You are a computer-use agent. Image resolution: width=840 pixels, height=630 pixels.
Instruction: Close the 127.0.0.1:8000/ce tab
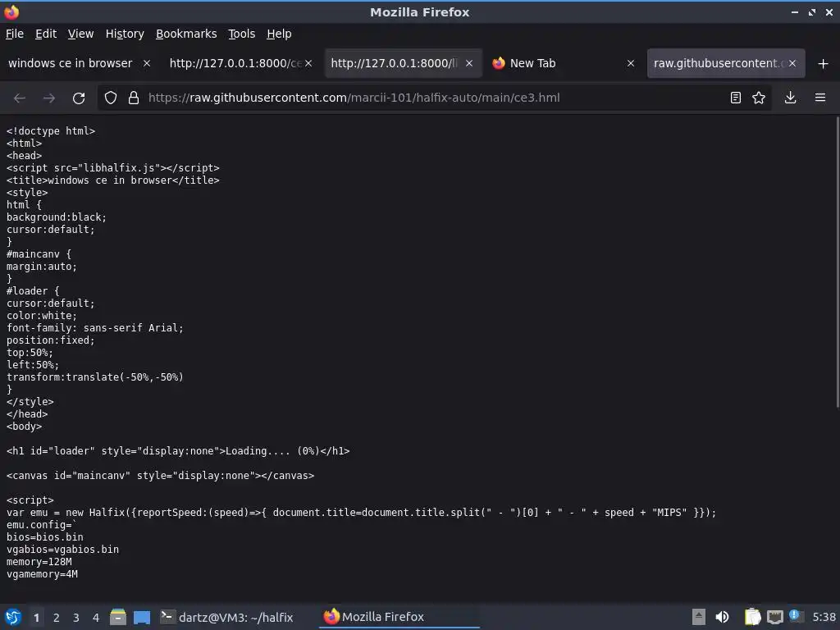click(x=308, y=63)
